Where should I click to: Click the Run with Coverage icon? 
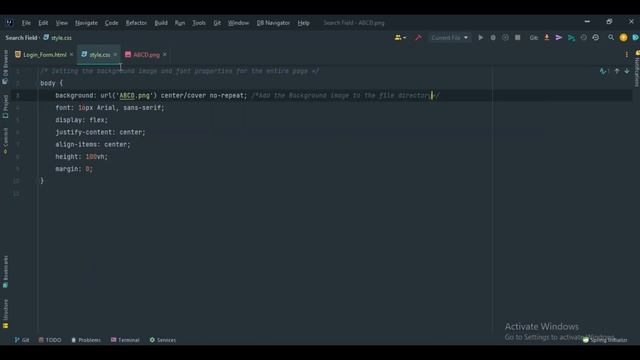505,38
